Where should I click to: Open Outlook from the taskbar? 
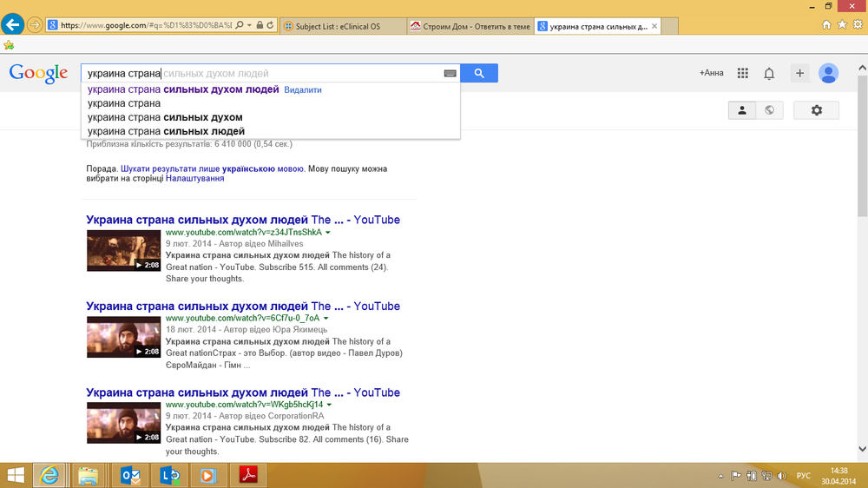130,475
